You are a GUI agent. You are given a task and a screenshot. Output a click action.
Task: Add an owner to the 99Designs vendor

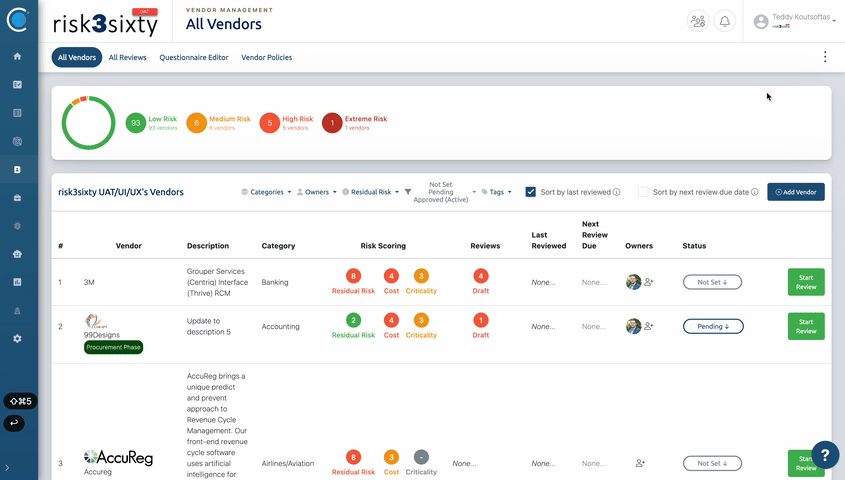tap(649, 326)
